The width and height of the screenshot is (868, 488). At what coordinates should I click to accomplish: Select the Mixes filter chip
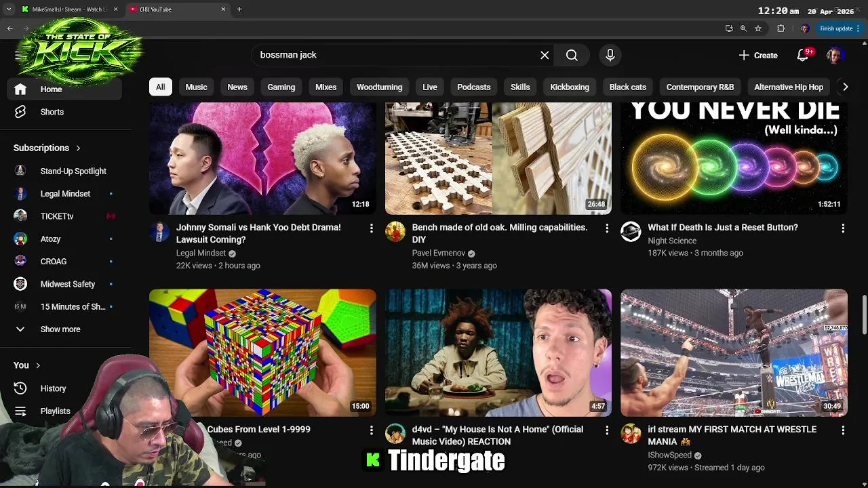(x=326, y=87)
